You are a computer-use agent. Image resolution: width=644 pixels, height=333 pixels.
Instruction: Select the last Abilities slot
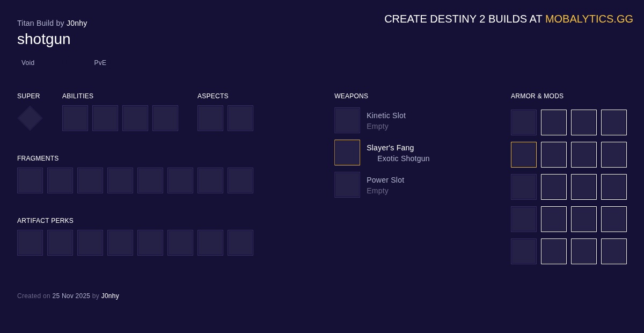point(165,118)
